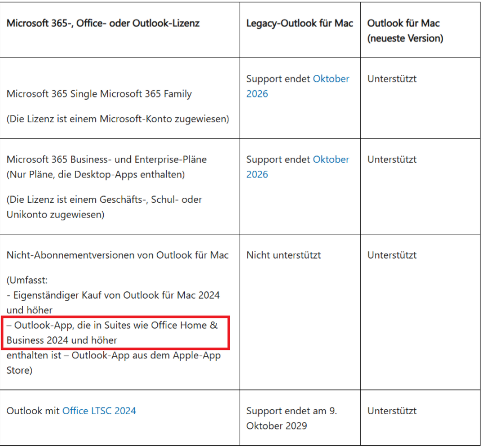482x448 pixels.
Task: Select 'Unterstützt' in the Nicht-Abonnementversionen row
Action: 392,255
